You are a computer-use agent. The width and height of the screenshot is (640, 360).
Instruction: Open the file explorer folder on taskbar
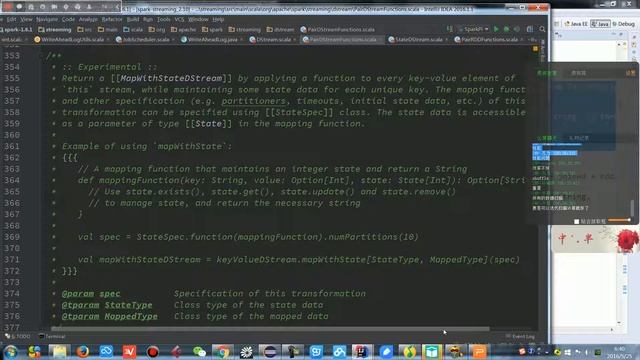tap(59, 351)
